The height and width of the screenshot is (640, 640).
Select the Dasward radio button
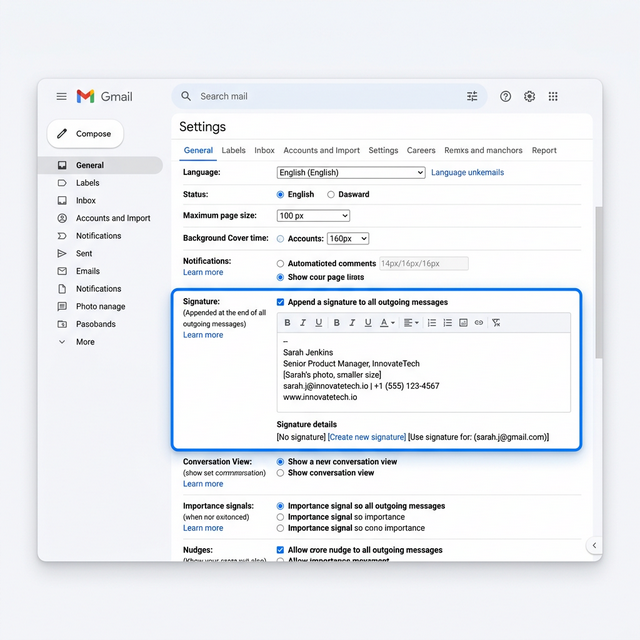[331, 195]
